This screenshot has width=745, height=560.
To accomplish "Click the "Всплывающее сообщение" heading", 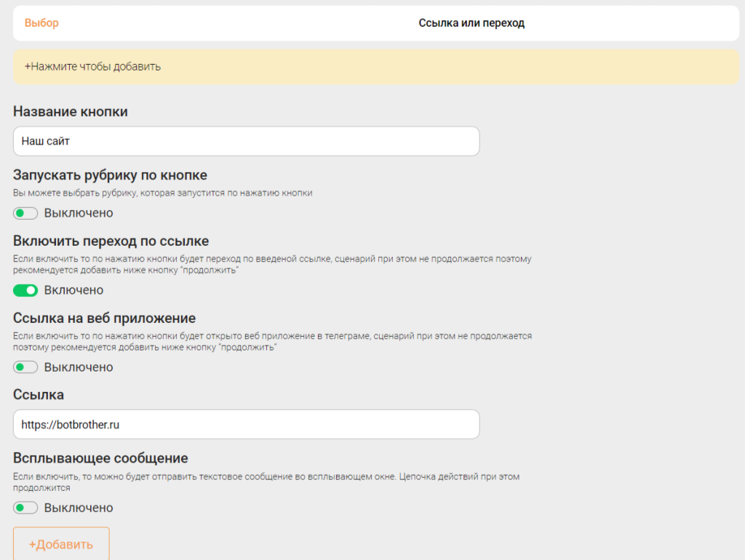I will [x=100, y=458].
